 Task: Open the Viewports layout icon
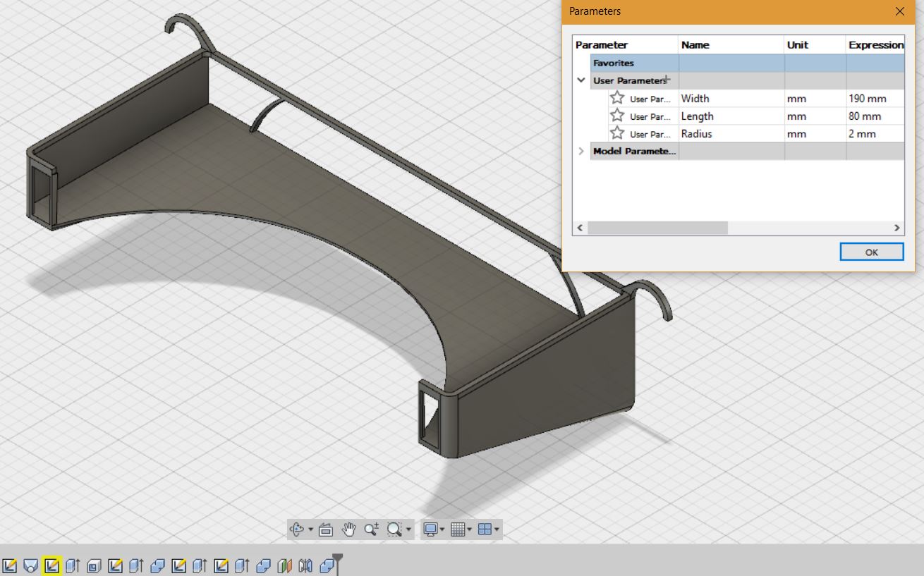(x=485, y=529)
